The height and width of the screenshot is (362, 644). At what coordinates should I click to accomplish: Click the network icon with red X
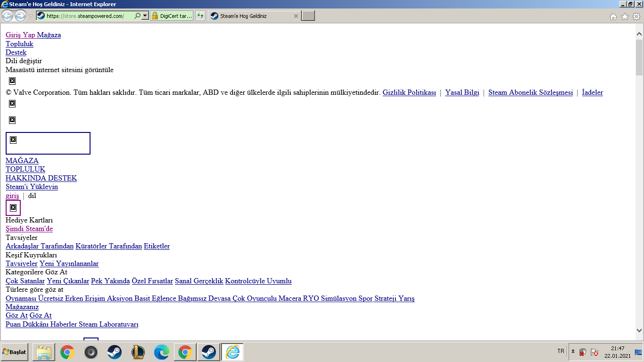pos(595,352)
